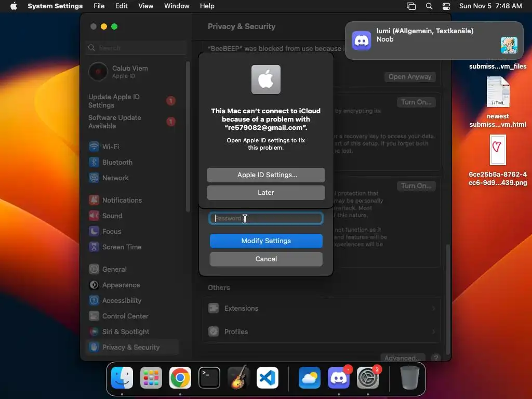Screen dimensions: 532x399
Task: Open the Discord notification from lumi
Action: pos(434,41)
